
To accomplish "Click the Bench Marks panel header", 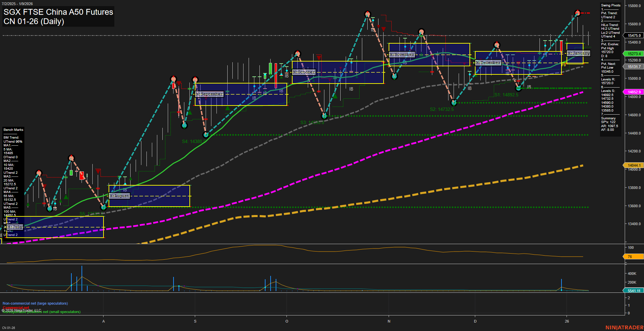I will pyautogui.click(x=13, y=129).
